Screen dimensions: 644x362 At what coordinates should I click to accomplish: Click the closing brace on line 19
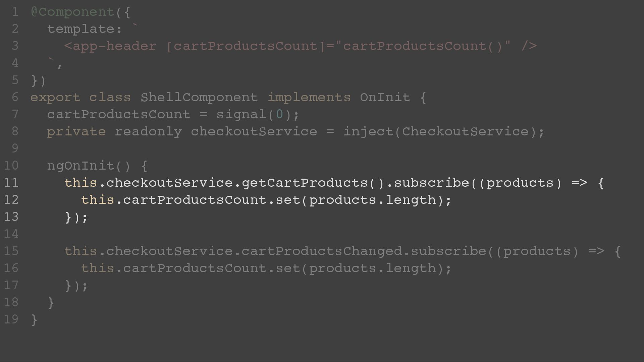click(34, 320)
